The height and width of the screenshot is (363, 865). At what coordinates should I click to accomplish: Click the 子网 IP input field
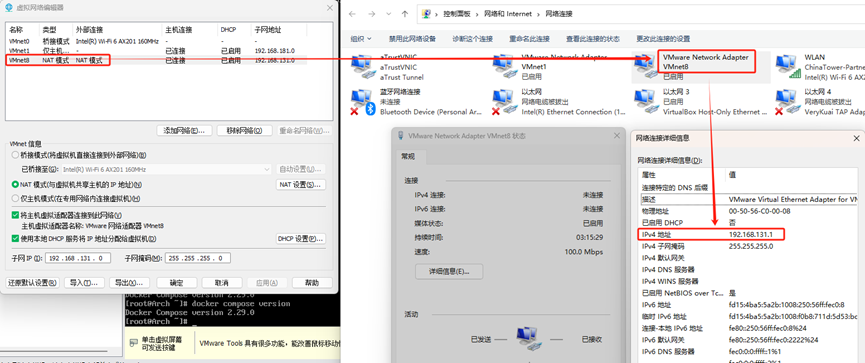pos(78,258)
